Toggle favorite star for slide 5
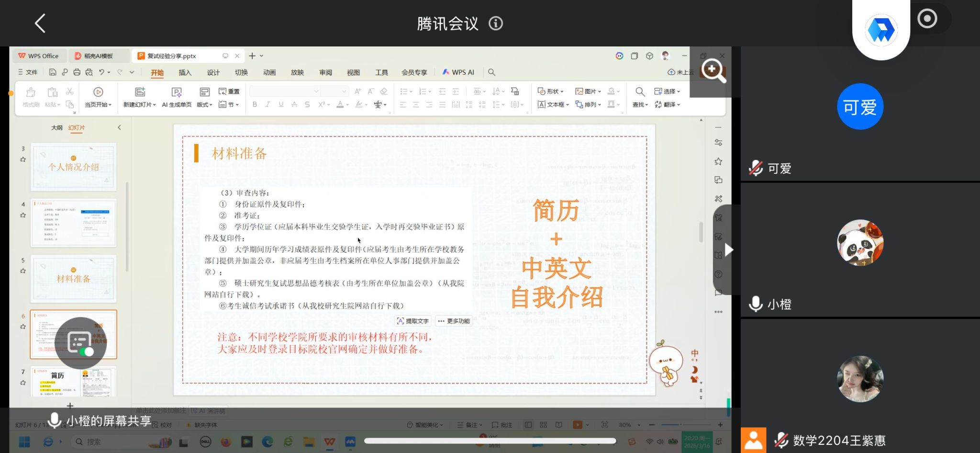The width and height of the screenshot is (980, 453). 23,271
